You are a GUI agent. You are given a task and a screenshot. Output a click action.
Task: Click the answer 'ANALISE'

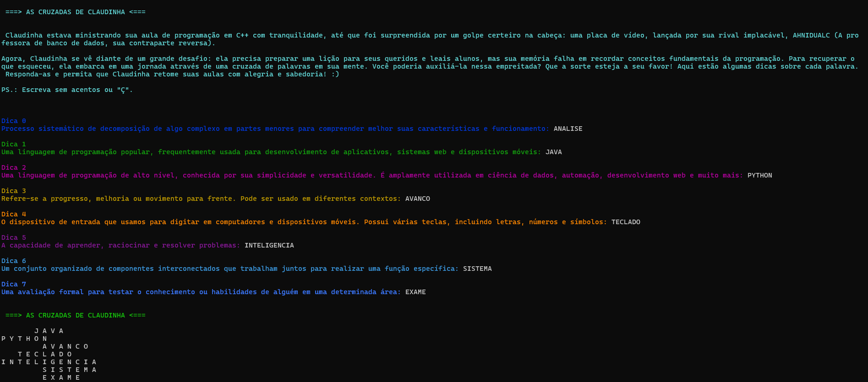click(568, 129)
